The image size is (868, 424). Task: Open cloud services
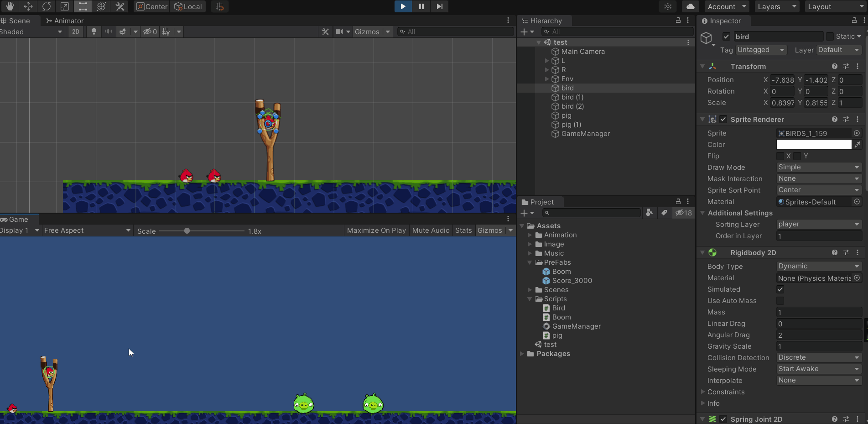click(691, 6)
